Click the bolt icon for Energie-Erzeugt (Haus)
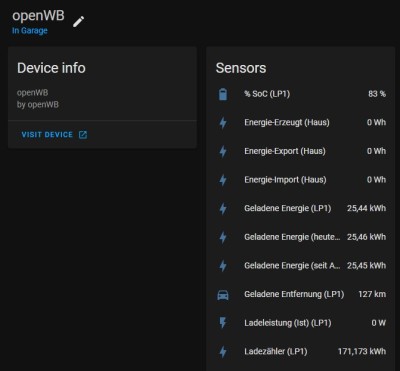The width and height of the screenshot is (400, 371). pyautogui.click(x=223, y=123)
